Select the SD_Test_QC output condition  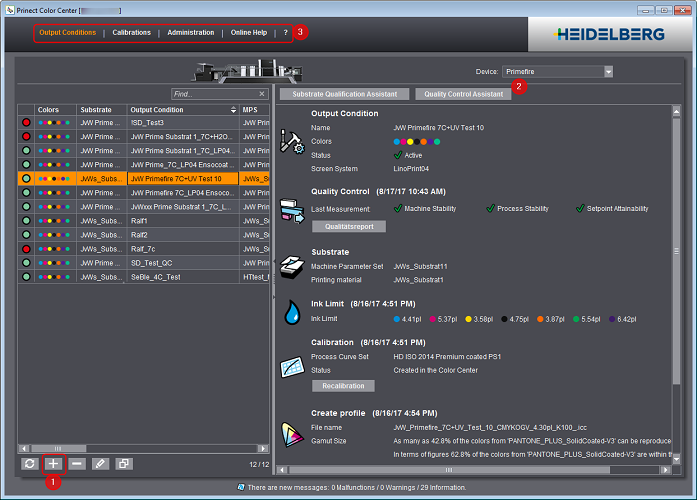(x=144, y=263)
